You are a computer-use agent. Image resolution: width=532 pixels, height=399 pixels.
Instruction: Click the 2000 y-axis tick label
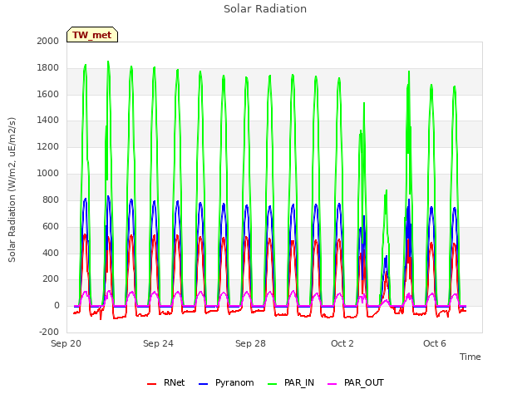tap(48, 41)
